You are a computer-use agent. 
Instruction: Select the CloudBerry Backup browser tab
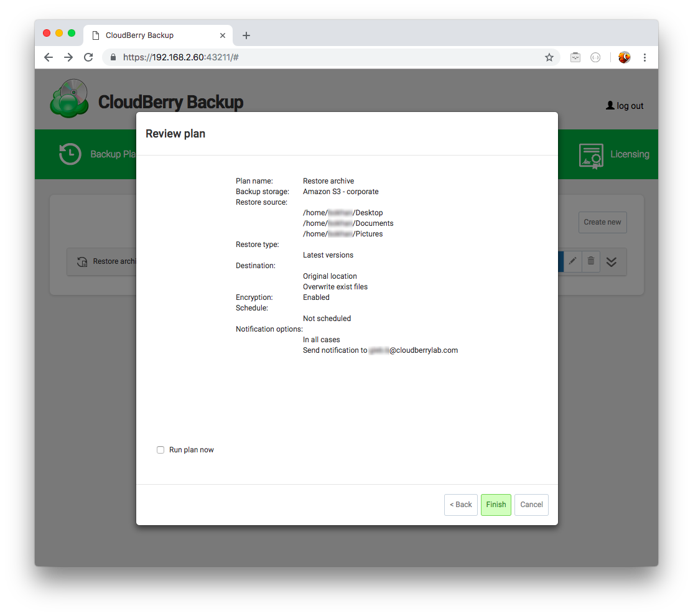tap(158, 35)
